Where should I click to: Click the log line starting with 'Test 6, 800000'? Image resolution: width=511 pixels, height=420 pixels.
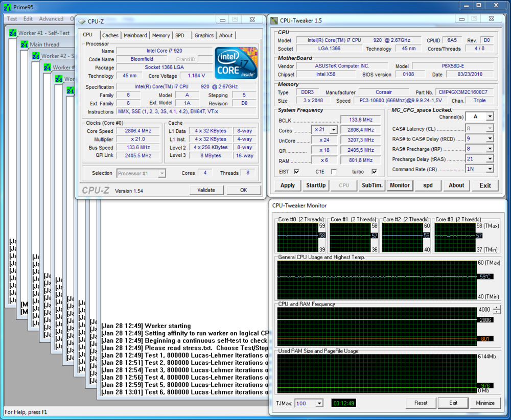coord(185,392)
